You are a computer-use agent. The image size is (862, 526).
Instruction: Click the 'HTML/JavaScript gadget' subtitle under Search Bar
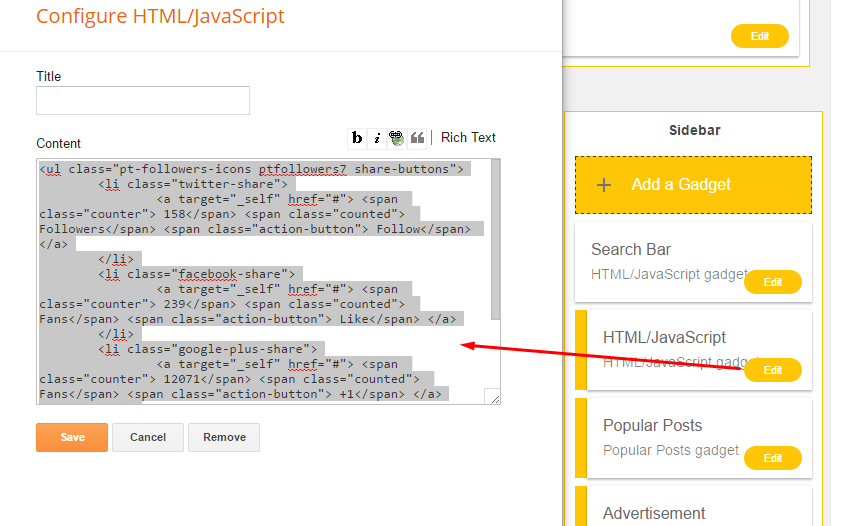(669, 274)
